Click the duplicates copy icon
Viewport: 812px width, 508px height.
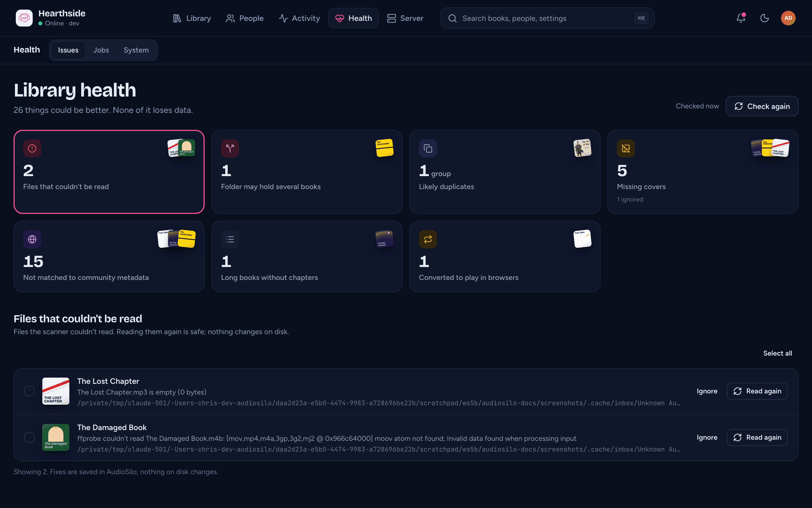pyautogui.click(x=428, y=148)
